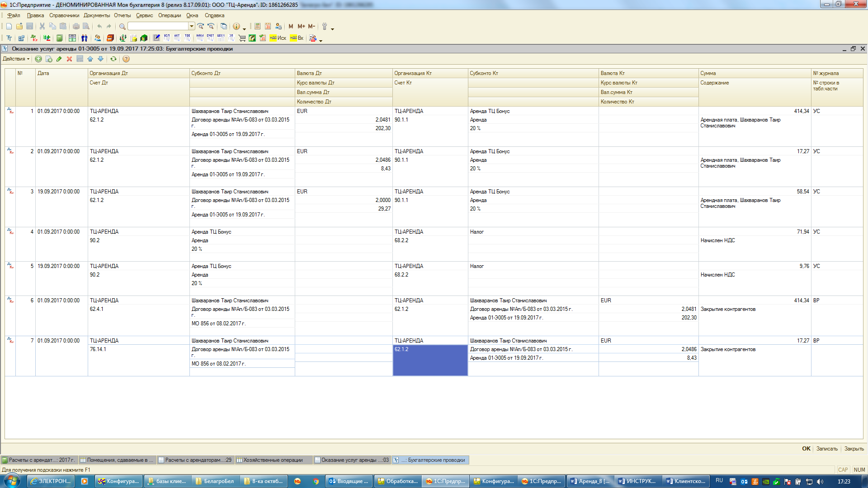This screenshot has width=868, height=488.
Task: Open the calculator toolbar icon
Action: (257, 26)
